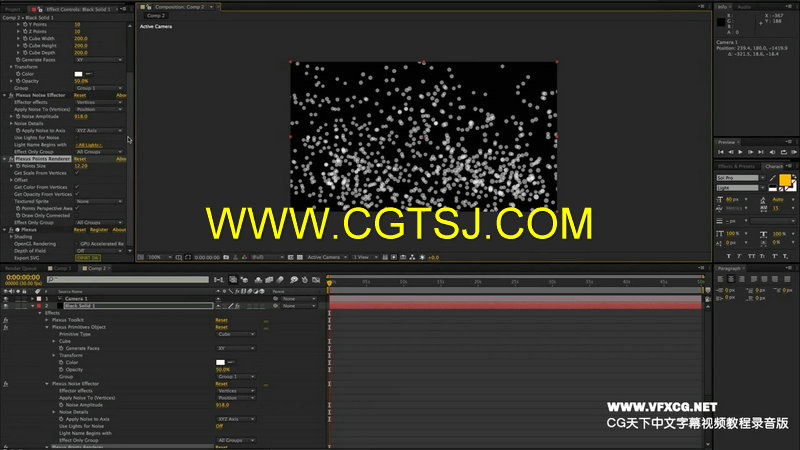Open the graph editor icon in timeline

click(316, 280)
